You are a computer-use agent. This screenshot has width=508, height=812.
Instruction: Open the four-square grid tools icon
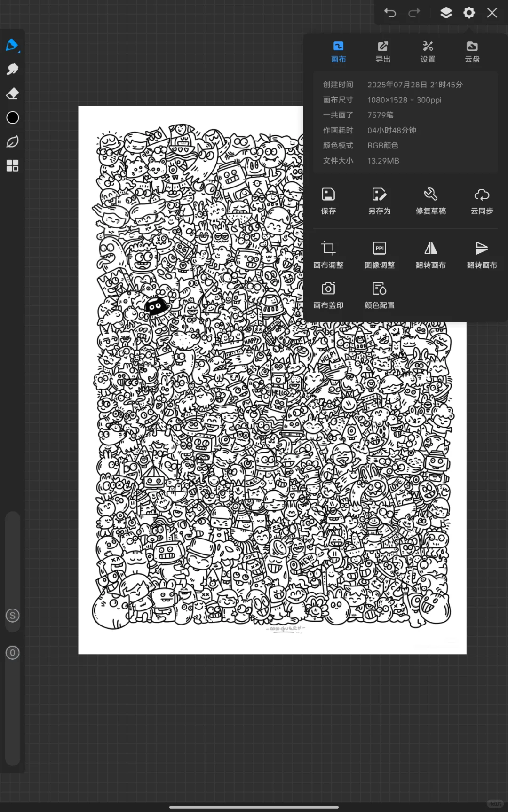tap(12, 165)
